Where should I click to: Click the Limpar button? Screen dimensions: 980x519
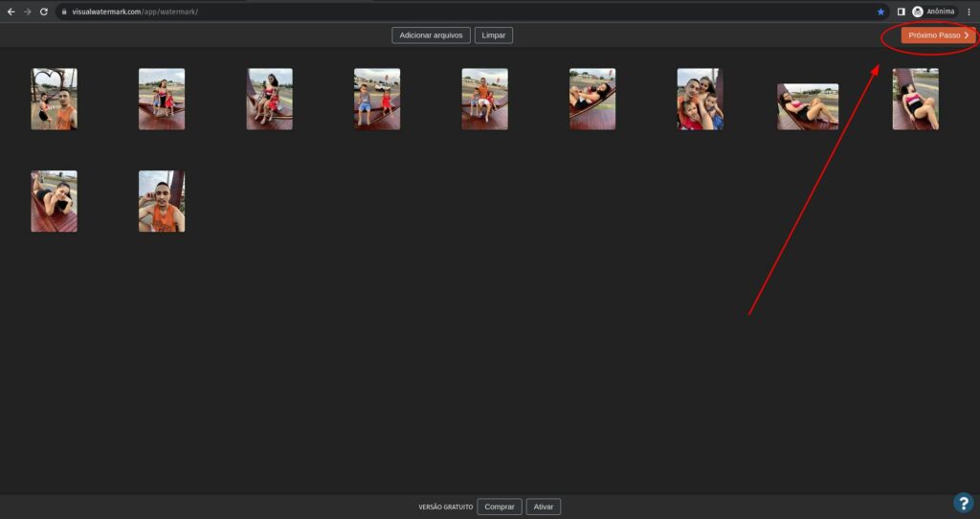494,35
